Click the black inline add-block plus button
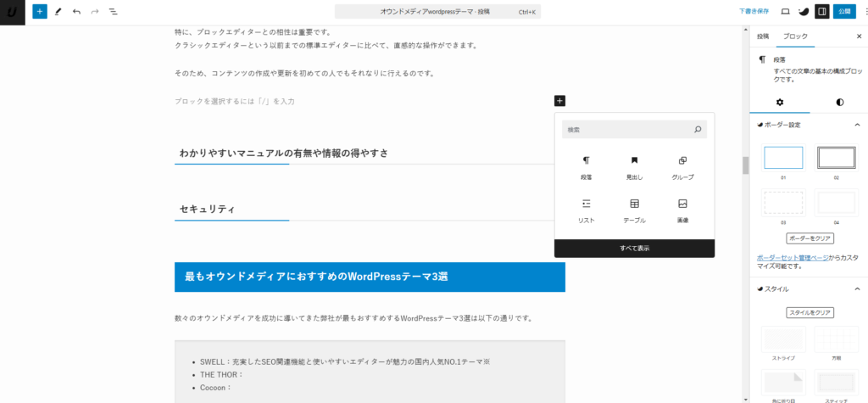The image size is (868, 403). 559,101
